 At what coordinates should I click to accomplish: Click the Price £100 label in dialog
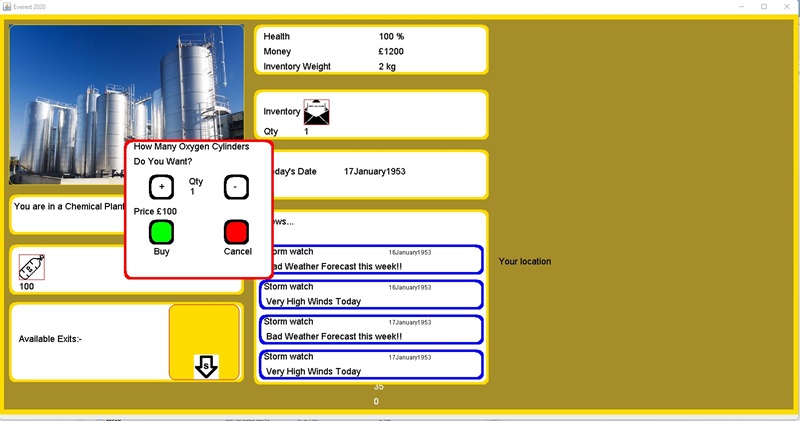point(155,211)
